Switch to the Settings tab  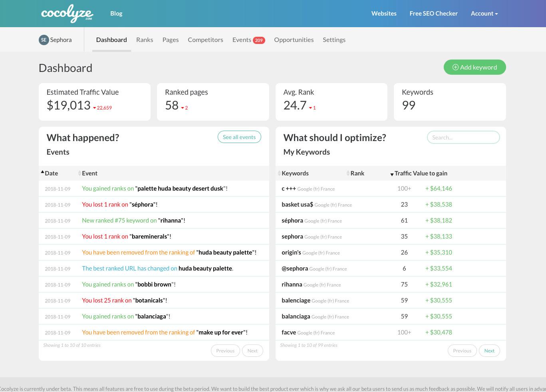(334, 40)
